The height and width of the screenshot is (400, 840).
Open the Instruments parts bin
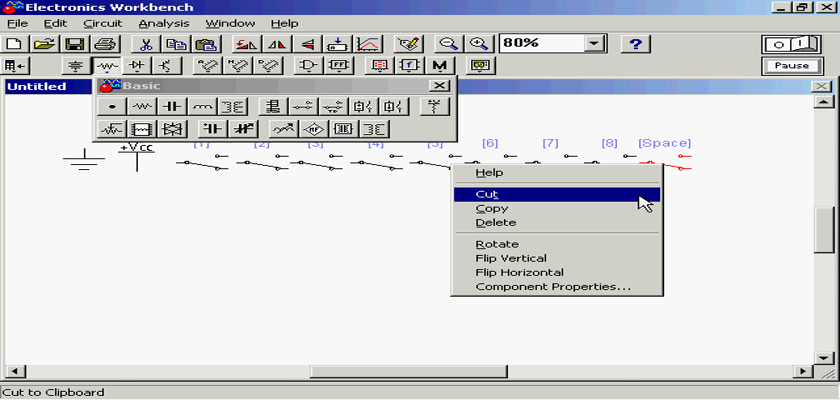click(481, 66)
